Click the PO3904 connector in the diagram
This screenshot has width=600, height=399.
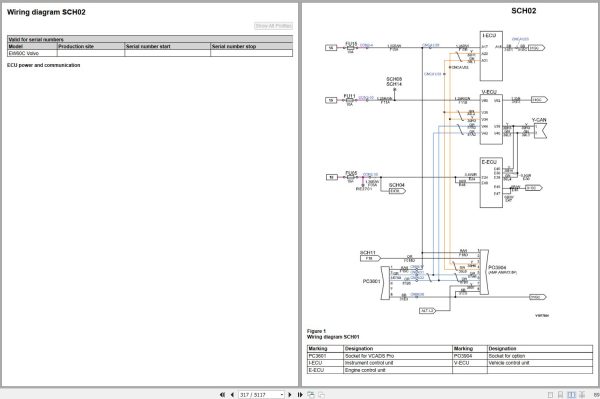click(484, 272)
